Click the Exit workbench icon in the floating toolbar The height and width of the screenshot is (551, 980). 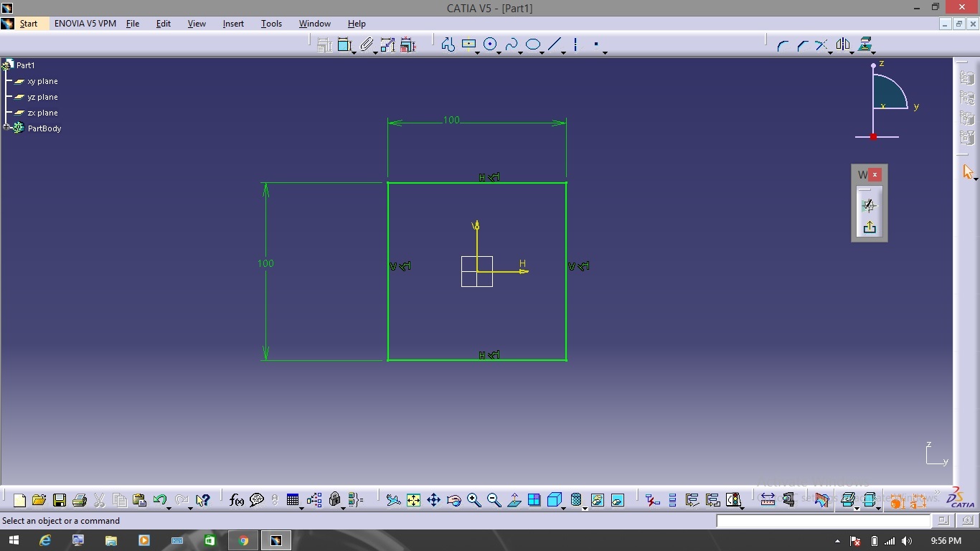870,227
